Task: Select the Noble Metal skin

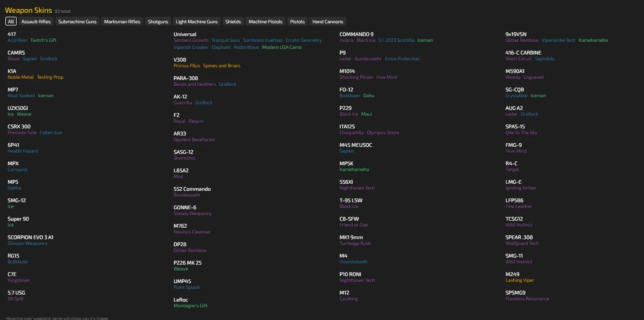Action: [x=21, y=77]
